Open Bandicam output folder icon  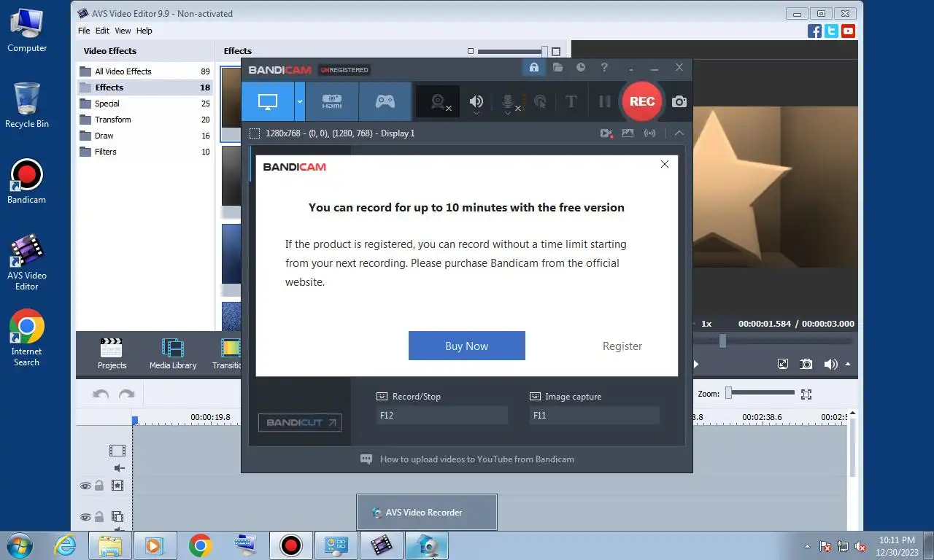557,68
